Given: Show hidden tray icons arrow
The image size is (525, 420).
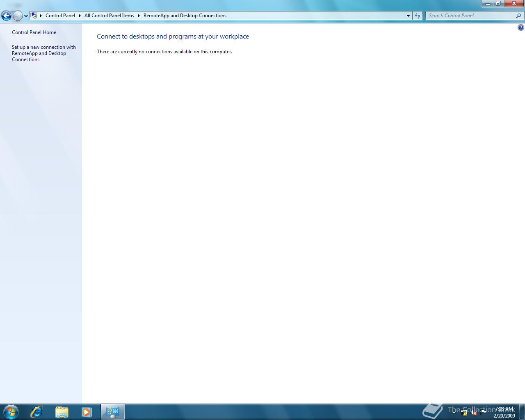Looking at the screenshot, I should tap(454, 411).
